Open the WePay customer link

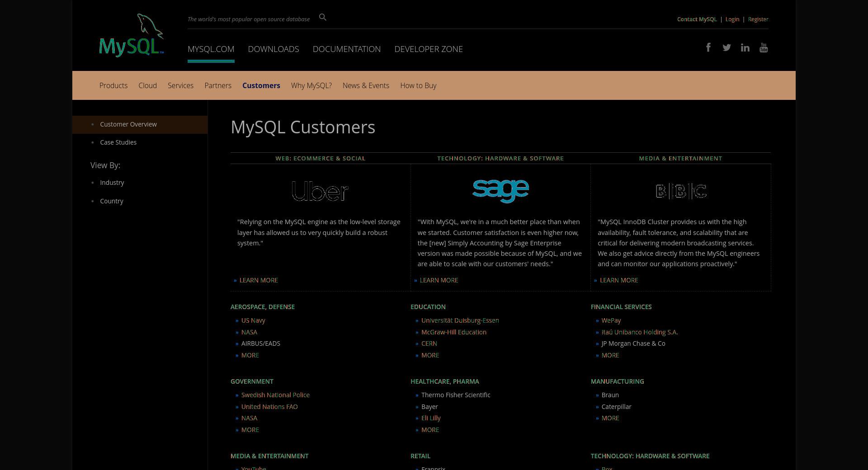pyautogui.click(x=611, y=320)
